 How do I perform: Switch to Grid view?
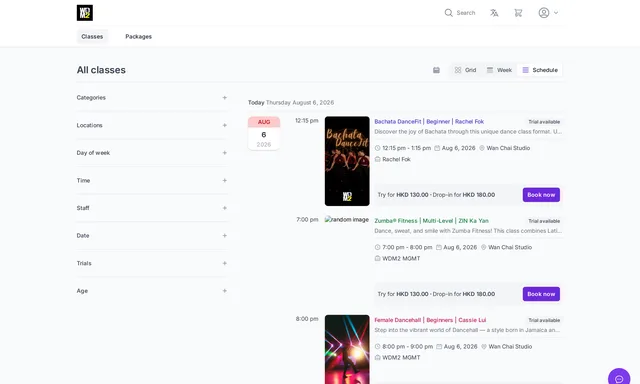click(x=465, y=70)
